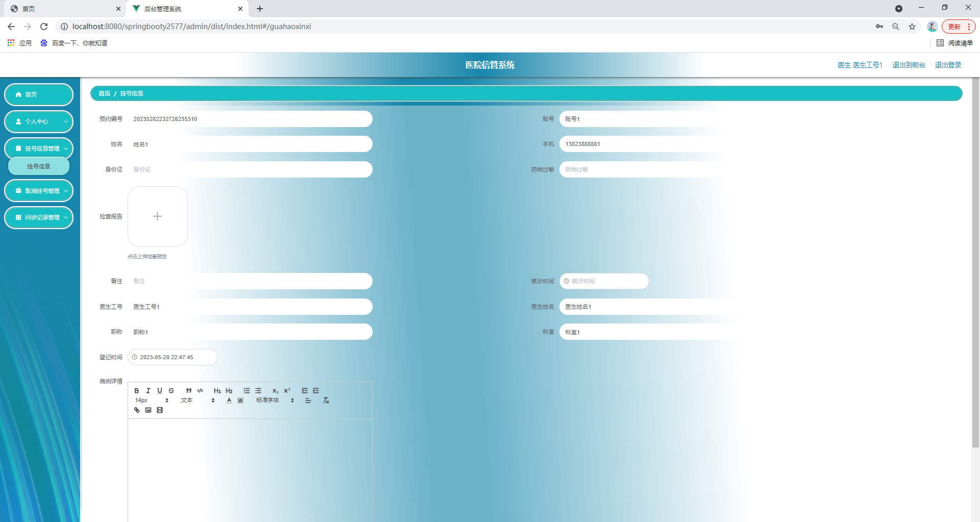
Task: Switch to the 首页 browser tab
Action: [x=65, y=9]
